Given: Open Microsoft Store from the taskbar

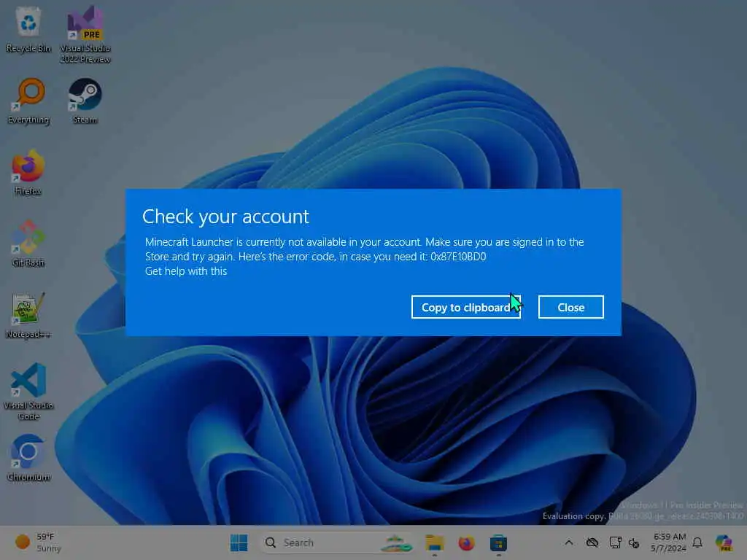Looking at the screenshot, I should [x=498, y=542].
